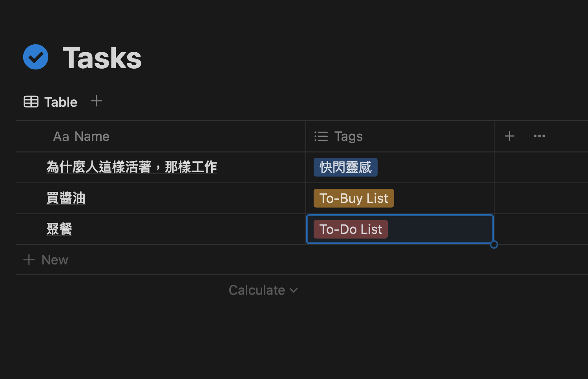Click the plus icon beside New

coord(29,260)
